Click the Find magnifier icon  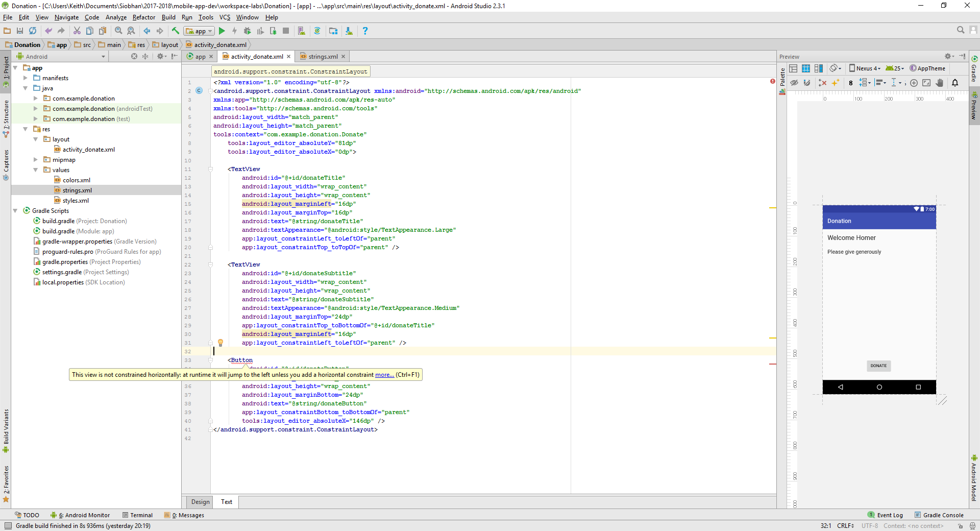[118, 31]
